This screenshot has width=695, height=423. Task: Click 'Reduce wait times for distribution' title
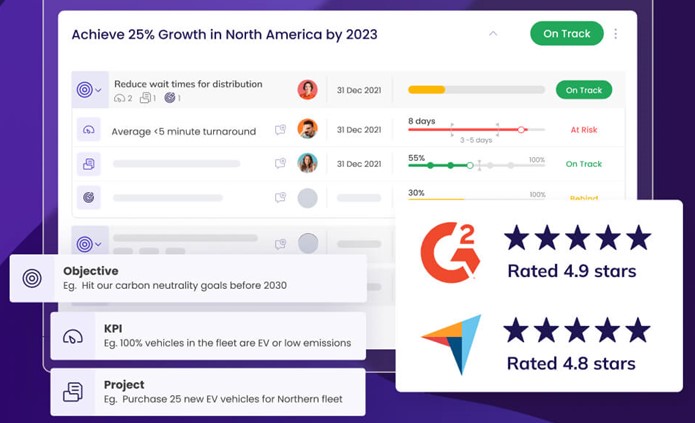[x=188, y=84]
